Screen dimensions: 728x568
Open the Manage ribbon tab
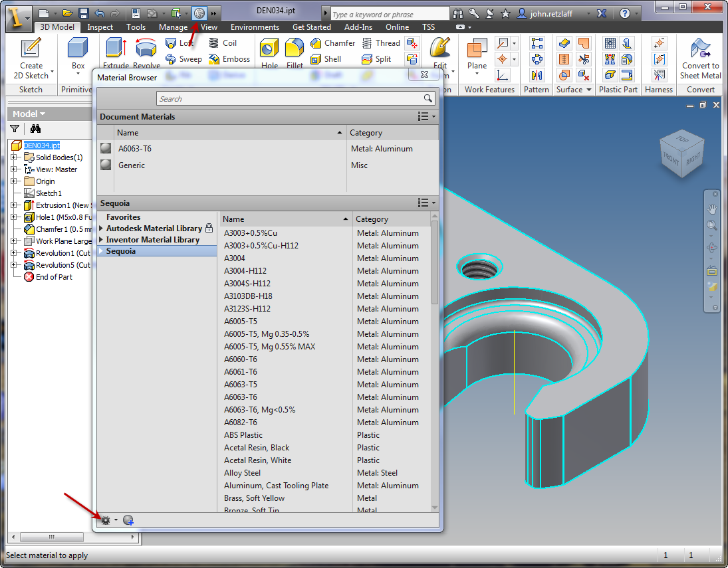pos(173,27)
